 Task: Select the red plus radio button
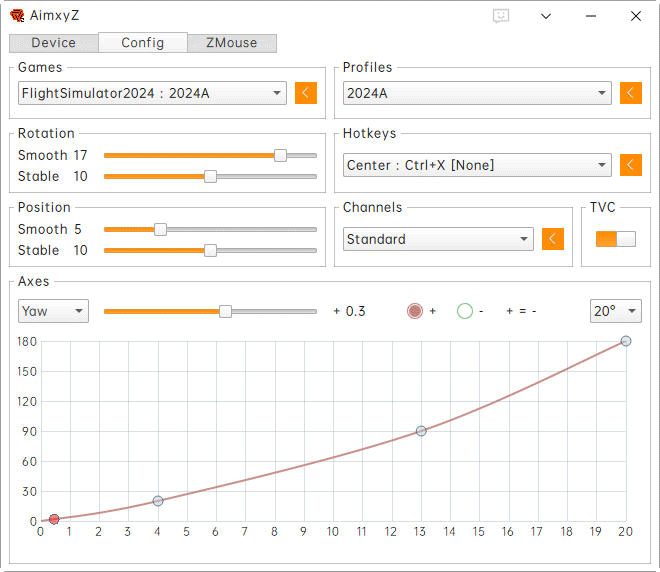(415, 311)
